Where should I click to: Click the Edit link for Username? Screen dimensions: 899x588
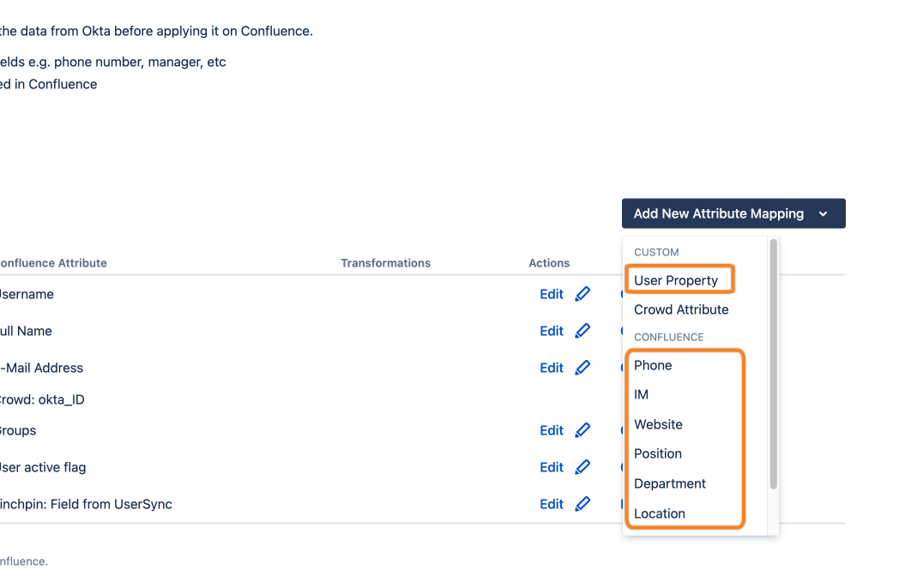[x=552, y=294]
